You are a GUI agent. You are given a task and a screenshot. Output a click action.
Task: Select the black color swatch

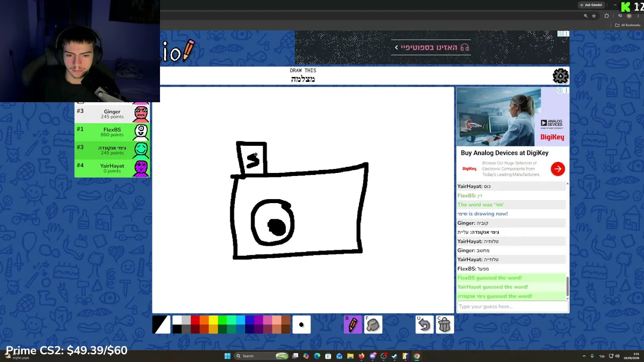(x=177, y=329)
